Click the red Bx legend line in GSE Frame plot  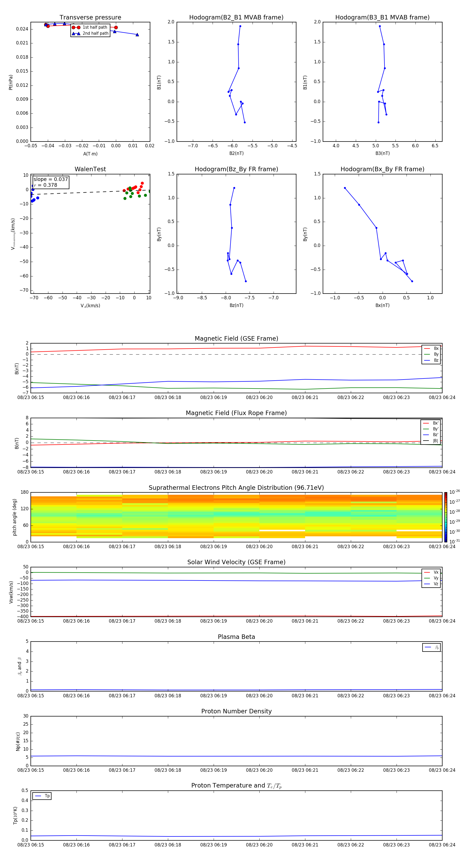click(426, 349)
